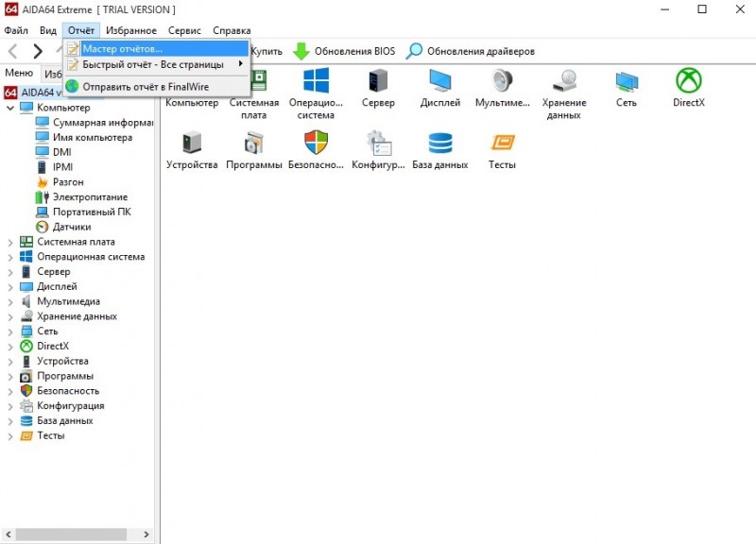Click the AIDA64 root node icon in tree
Image resolution: width=756 pixels, height=544 pixels.
point(10,92)
